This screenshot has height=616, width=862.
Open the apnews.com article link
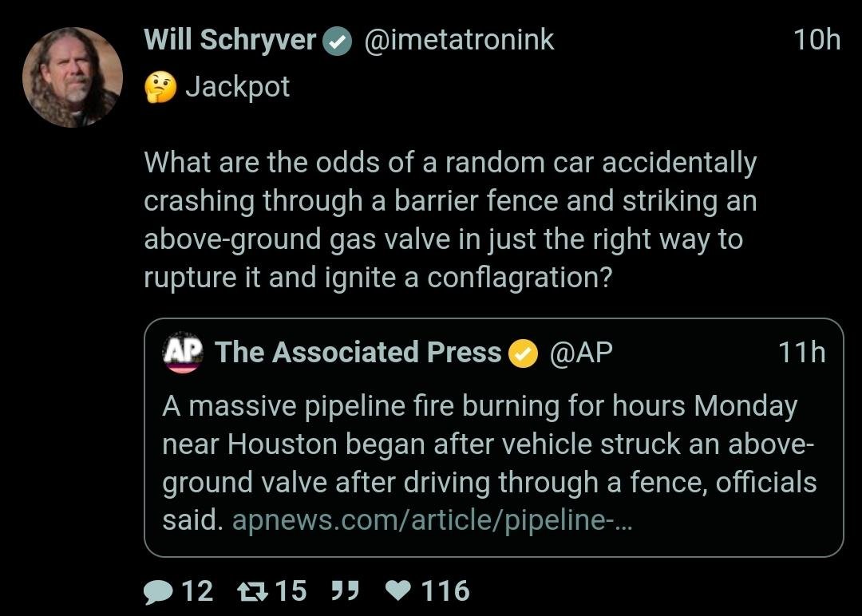pos(431,521)
